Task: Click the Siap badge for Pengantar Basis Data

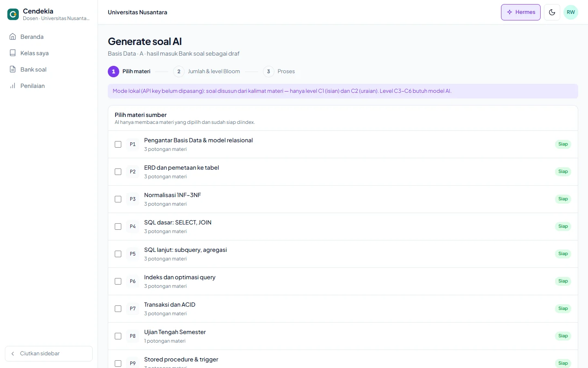Action: coord(563,144)
